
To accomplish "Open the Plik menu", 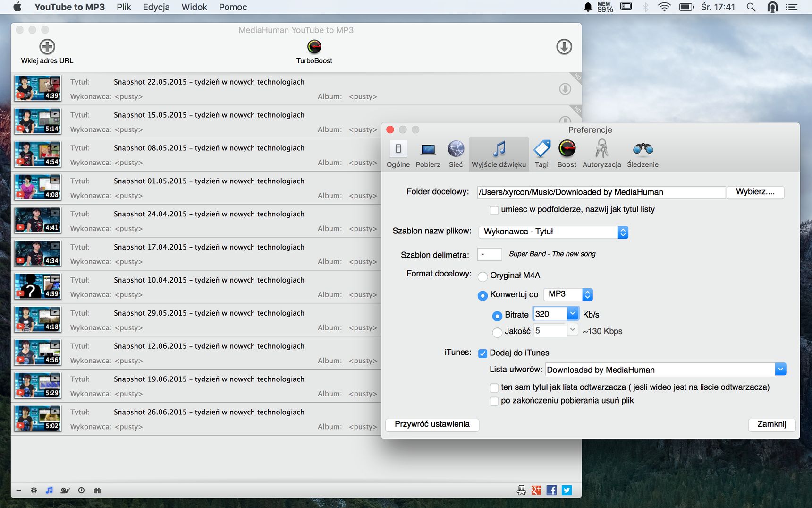I will click(124, 7).
